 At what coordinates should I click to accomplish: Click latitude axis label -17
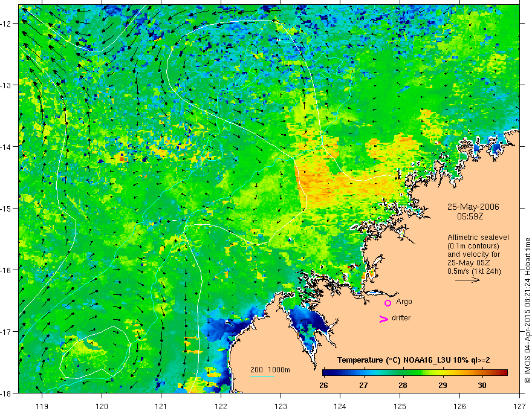[6, 331]
